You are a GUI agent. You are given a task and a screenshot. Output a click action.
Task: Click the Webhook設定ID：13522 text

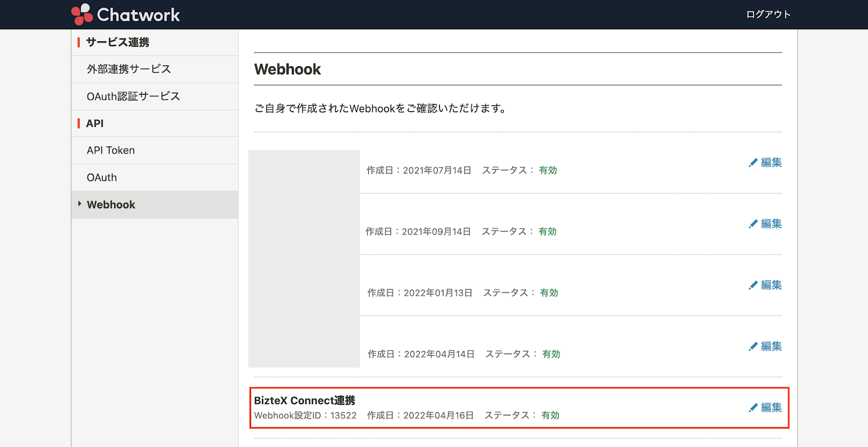tap(305, 416)
